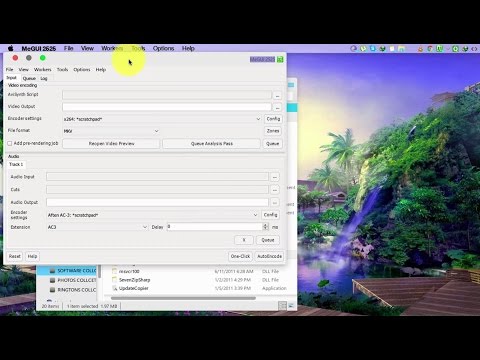Click the Zones button

click(x=273, y=131)
